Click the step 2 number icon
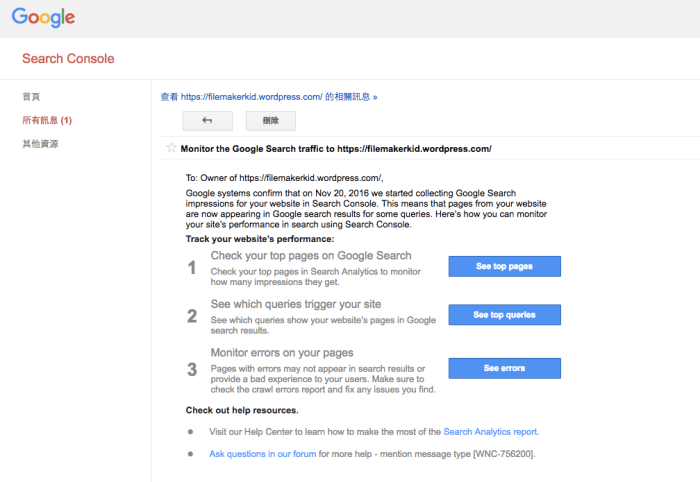Screen dimensions: 700x482 point(192,316)
